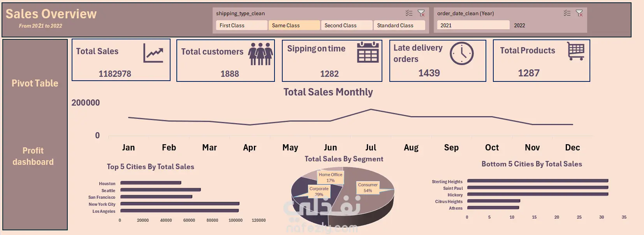Select the shipping on time value 1282

click(329, 74)
